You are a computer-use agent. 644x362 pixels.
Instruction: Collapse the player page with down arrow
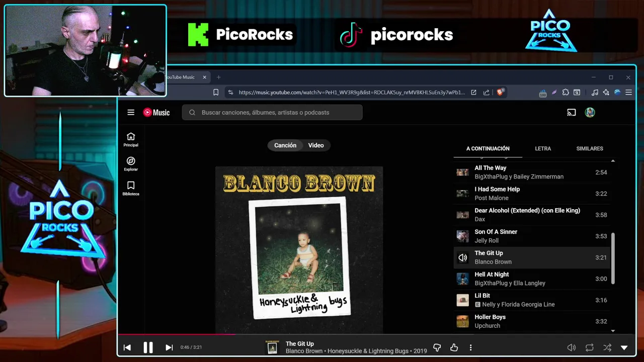click(624, 347)
